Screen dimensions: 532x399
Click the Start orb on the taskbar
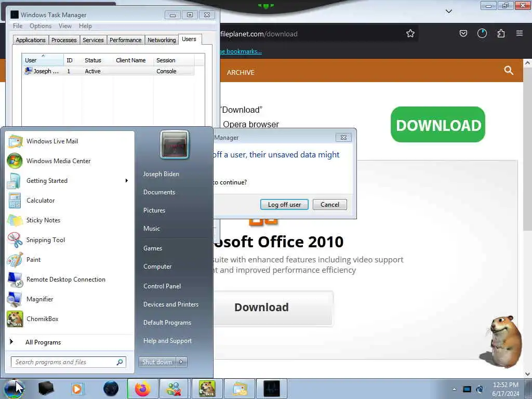(x=14, y=389)
